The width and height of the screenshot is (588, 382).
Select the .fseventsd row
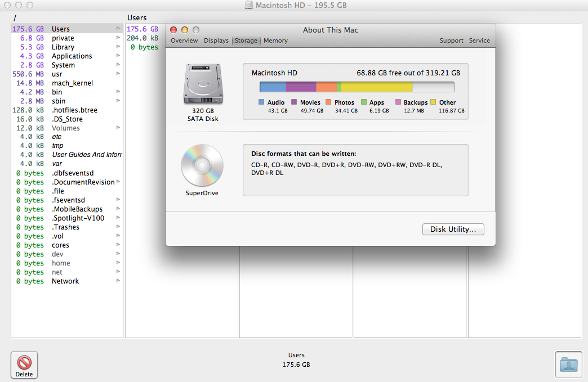(67, 200)
